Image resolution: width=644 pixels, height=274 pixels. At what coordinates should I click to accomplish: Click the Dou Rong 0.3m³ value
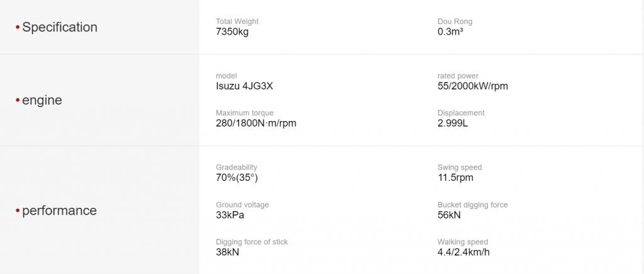point(450,31)
